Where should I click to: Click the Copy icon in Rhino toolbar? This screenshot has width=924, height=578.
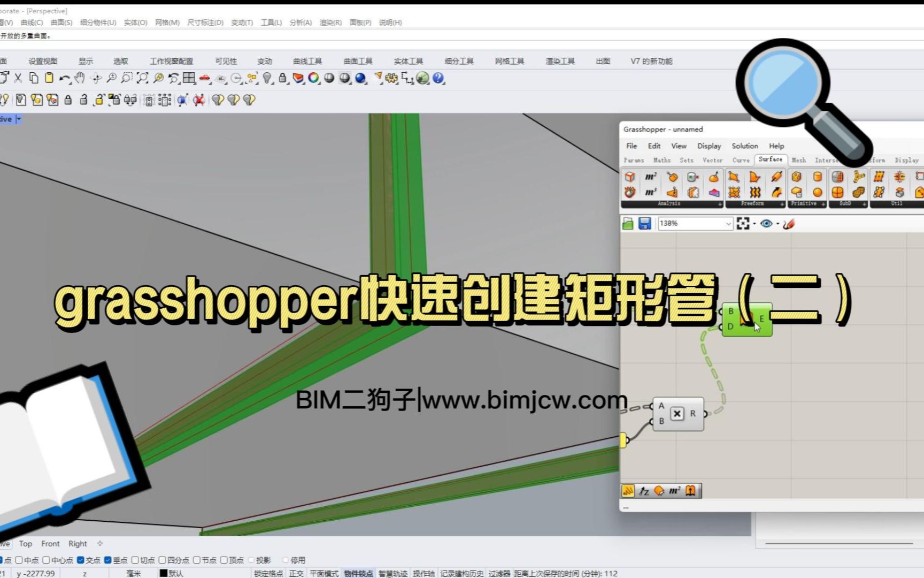click(x=33, y=78)
